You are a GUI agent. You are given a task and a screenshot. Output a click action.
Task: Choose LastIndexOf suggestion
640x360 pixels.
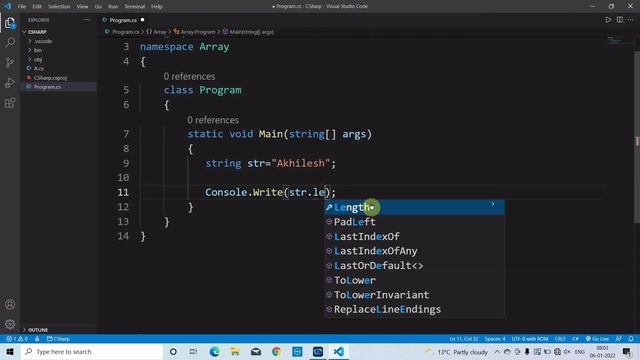(x=414, y=236)
